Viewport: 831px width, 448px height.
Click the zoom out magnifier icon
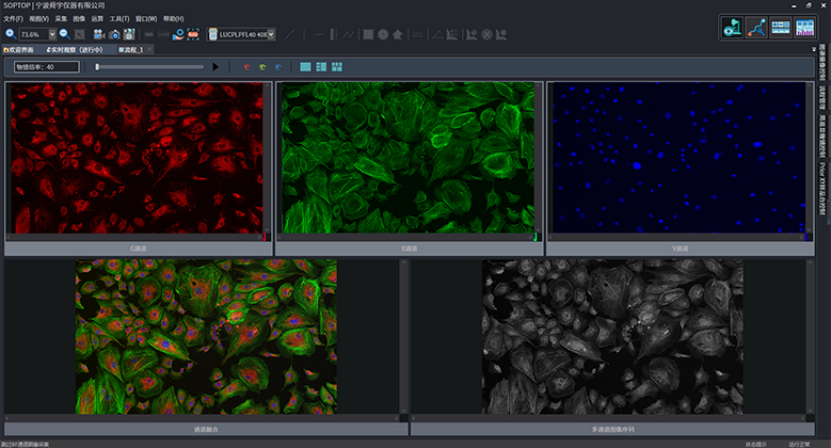coord(65,34)
